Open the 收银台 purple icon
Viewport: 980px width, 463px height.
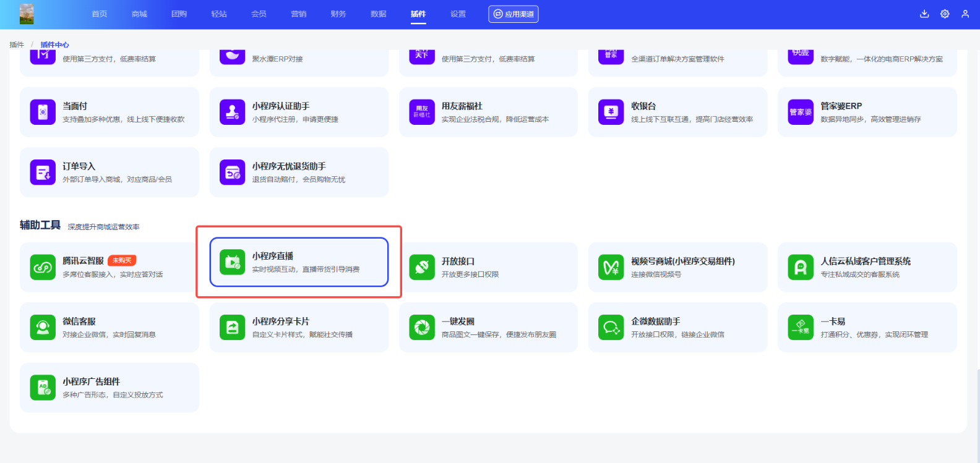611,112
